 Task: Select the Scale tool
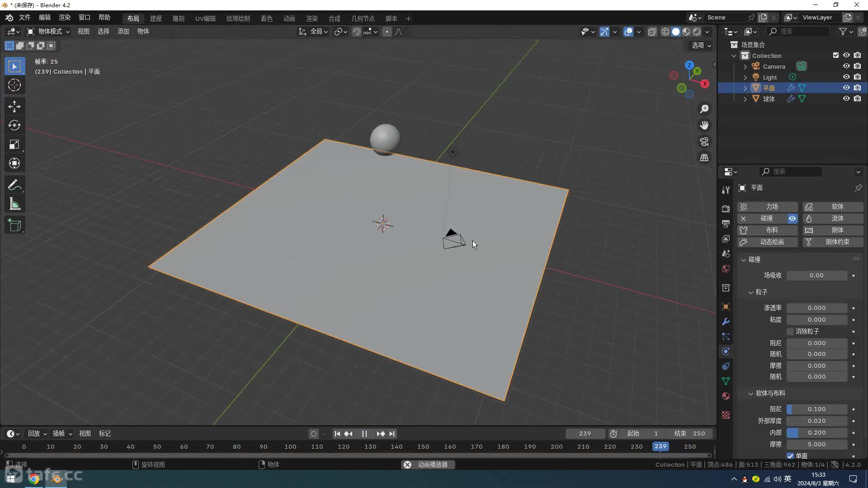pos(14,145)
